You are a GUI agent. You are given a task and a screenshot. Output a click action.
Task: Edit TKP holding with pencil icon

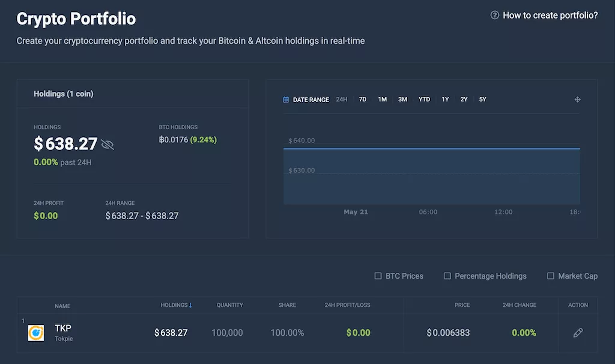(x=578, y=333)
